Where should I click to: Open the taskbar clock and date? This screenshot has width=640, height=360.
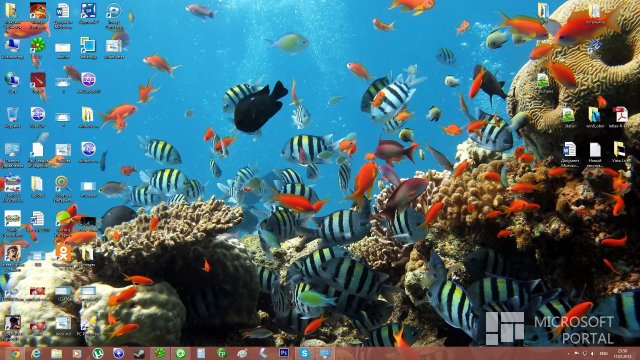(622, 353)
